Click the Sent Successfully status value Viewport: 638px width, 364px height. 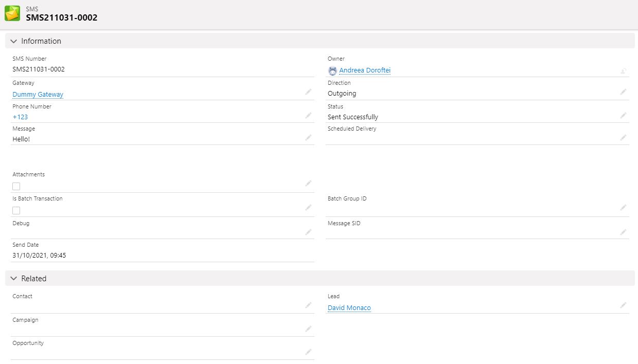coord(353,117)
